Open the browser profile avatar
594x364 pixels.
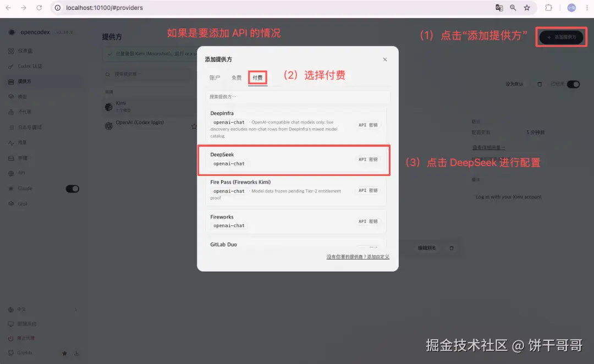point(571,8)
